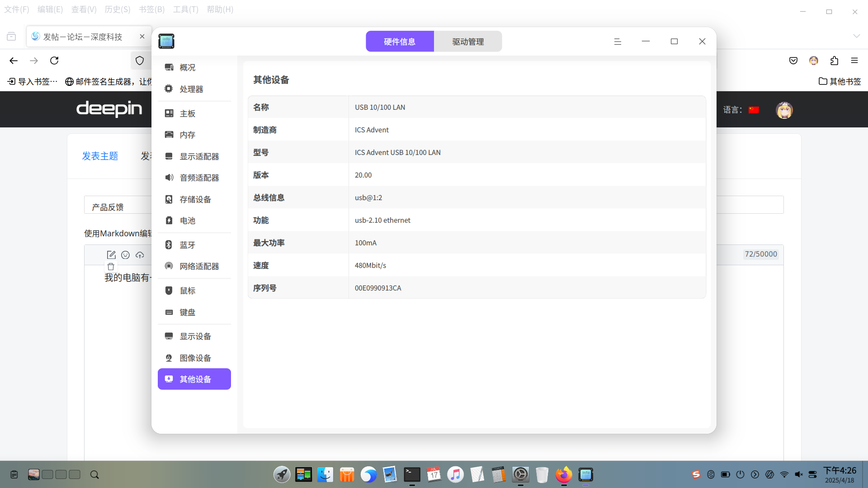The width and height of the screenshot is (868, 488).
Task: Open the Firefox application hamburger menu
Action: point(854,61)
